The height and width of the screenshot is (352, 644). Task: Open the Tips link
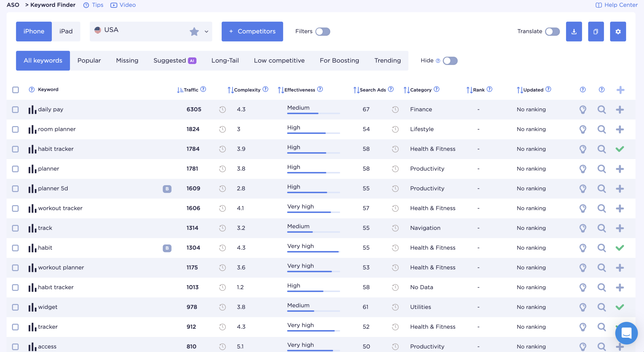click(x=93, y=5)
